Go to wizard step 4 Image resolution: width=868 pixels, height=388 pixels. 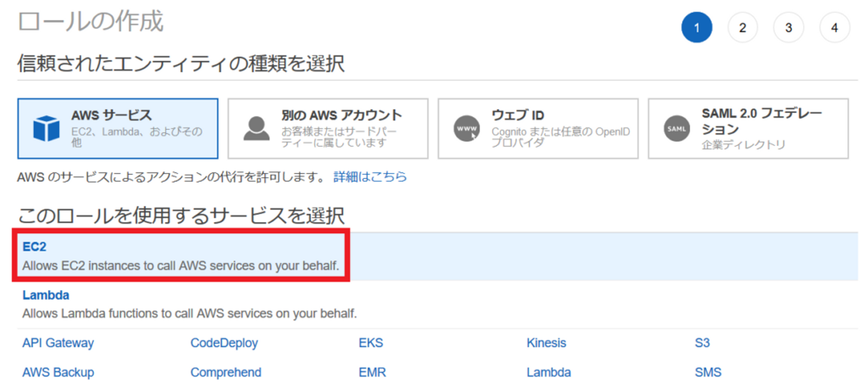pyautogui.click(x=835, y=28)
